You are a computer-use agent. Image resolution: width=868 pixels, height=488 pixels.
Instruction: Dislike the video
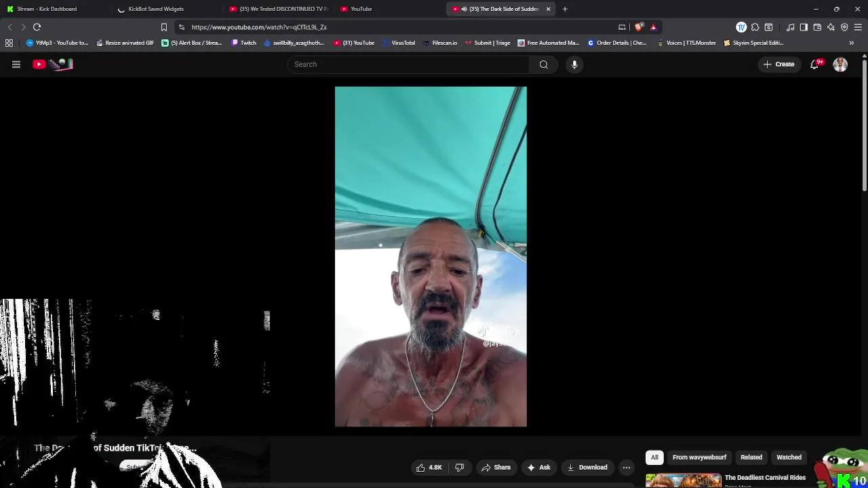[x=459, y=467]
